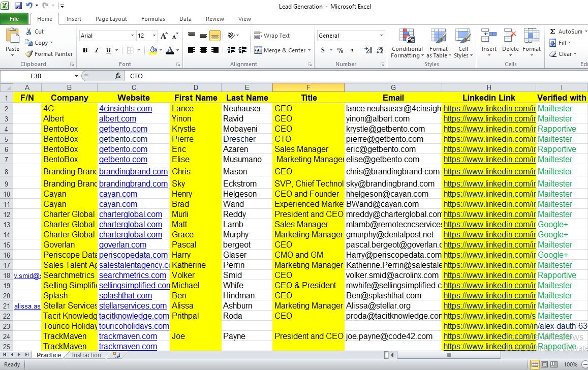Open Conditional Formatting icon
Screen dimensions: 588x370
point(407,37)
